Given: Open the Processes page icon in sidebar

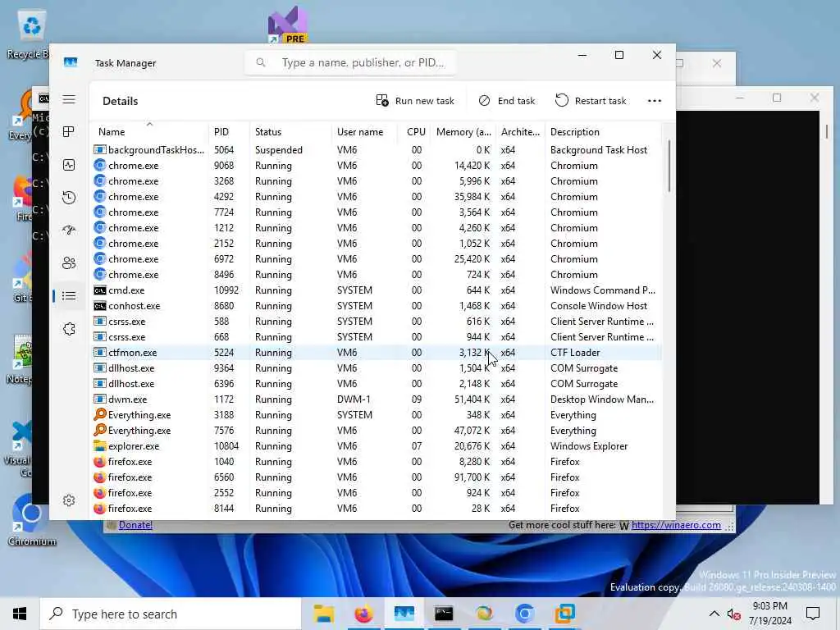Looking at the screenshot, I should [69, 132].
